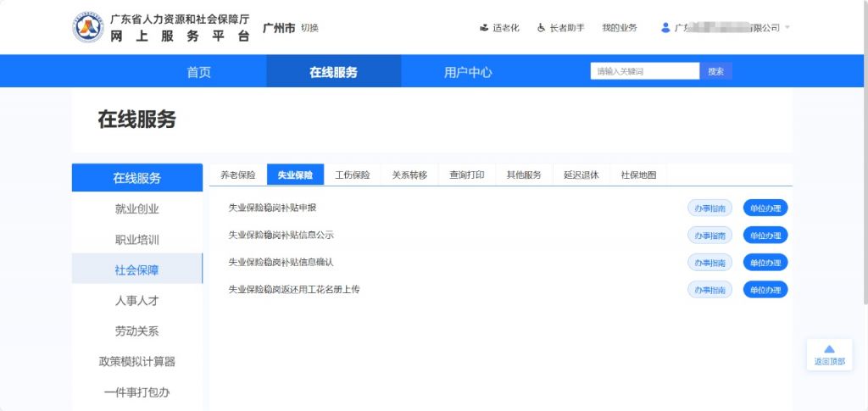Click the 返回顶部 arrow icon

[x=829, y=348]
